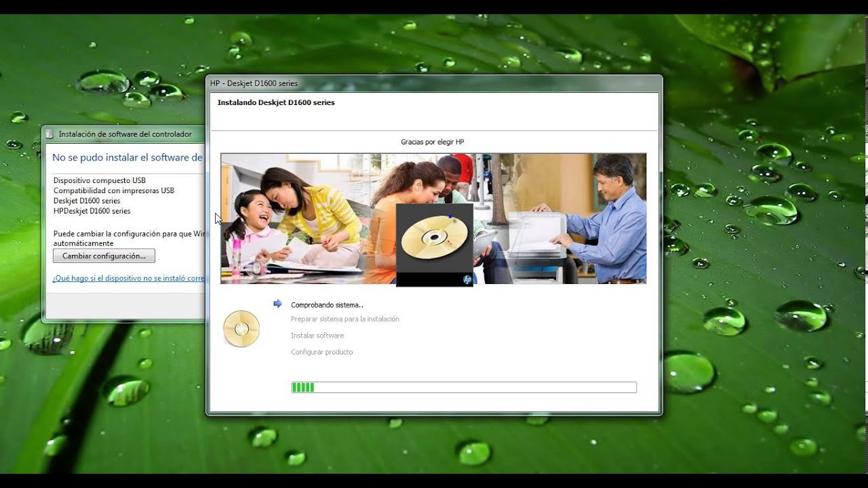
Task: Select 'Preparar sistema para la instalación' step
Action: click(344, 319)
